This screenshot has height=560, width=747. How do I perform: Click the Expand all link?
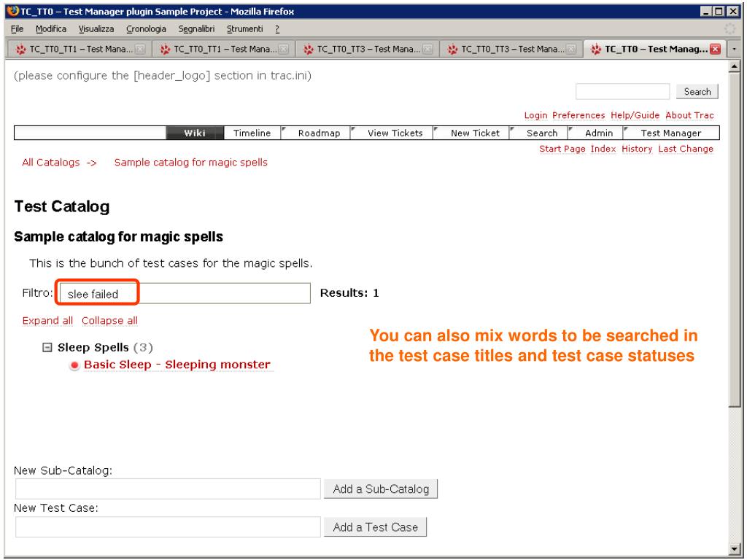coord(47,321)
